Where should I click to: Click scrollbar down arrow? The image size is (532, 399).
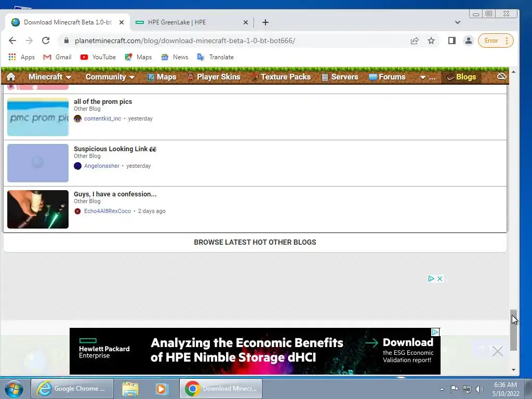[x=514, y=370]
